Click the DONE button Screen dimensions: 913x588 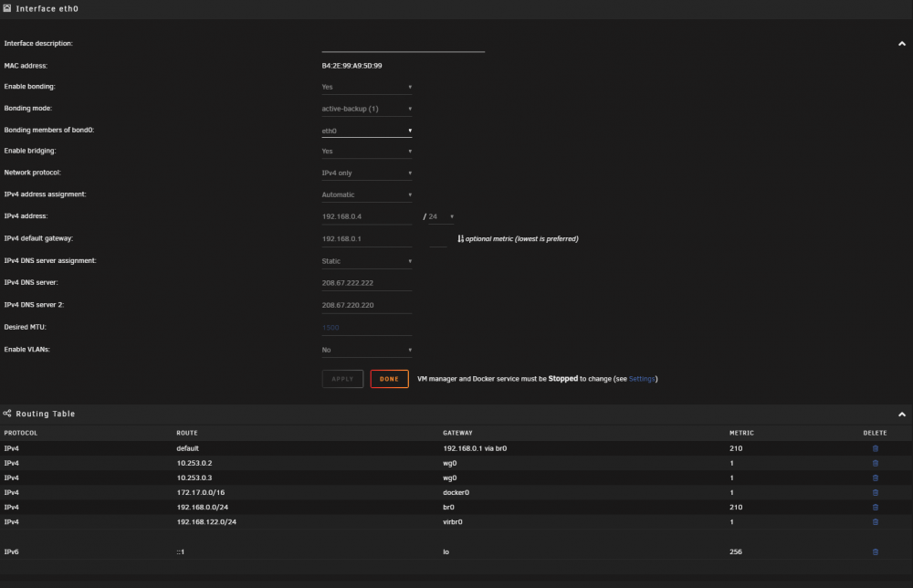[389, 379]
